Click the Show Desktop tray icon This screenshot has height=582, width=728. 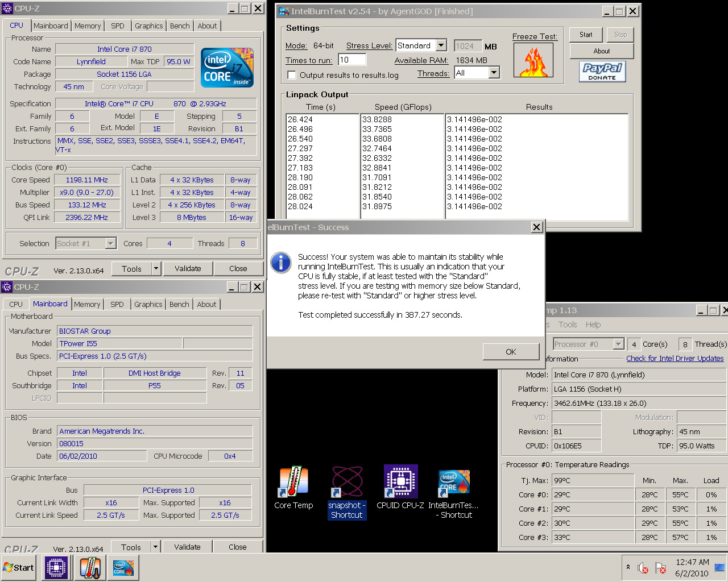coord(719,567)
